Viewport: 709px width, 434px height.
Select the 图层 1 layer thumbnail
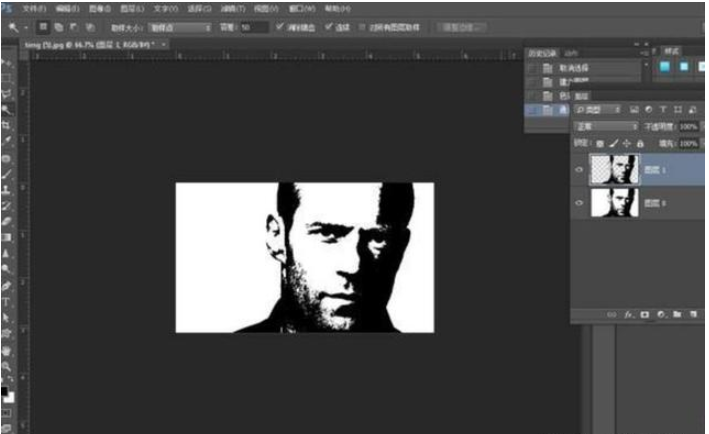[x=612, y=169]
